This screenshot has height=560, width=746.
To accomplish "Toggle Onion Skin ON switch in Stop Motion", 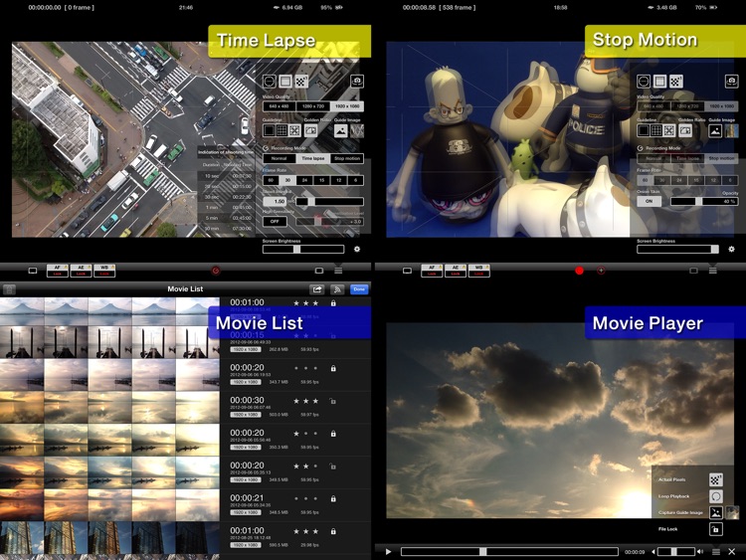I will click(649, 201).
